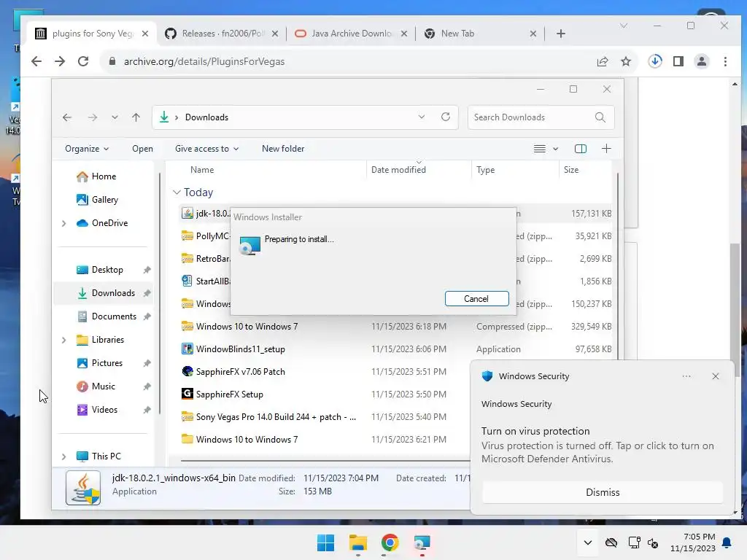The height and width of the screenshot is (560, 747).
Task: Open Chrome from taskbar
Action: [390, 542]
